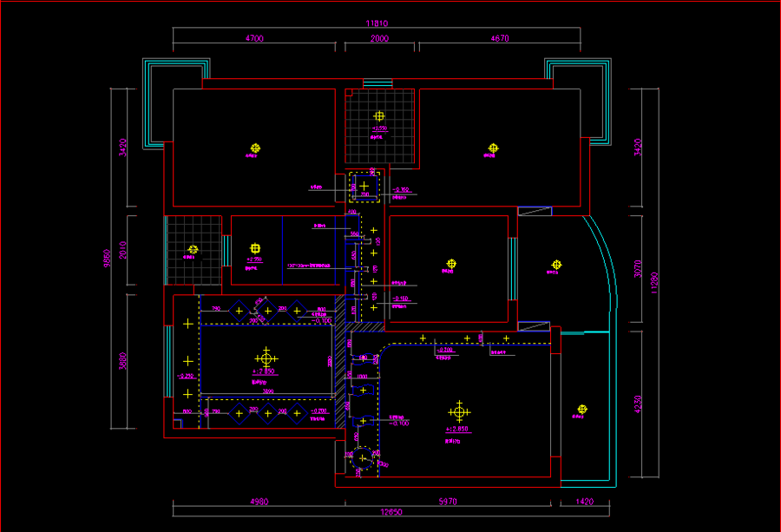Select the 3680 vertical dimension label
This screenshot has width=781, height=532.
tap(122, 361)
